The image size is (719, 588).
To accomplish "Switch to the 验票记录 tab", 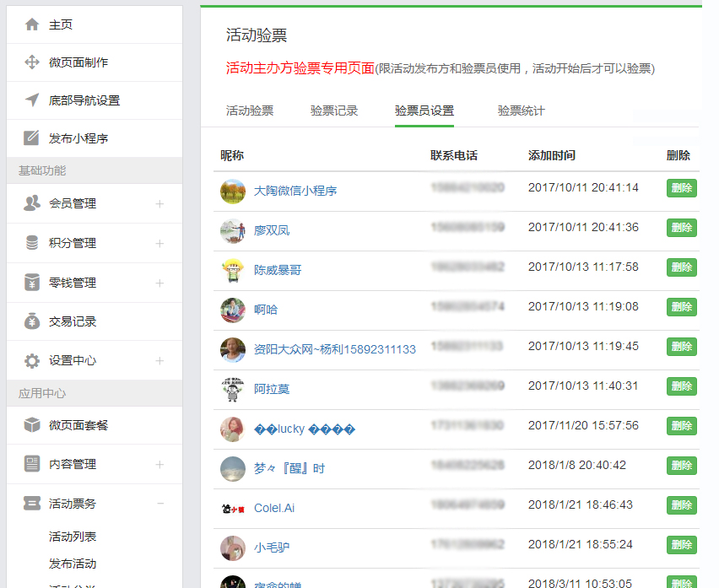I will point(334,111).
